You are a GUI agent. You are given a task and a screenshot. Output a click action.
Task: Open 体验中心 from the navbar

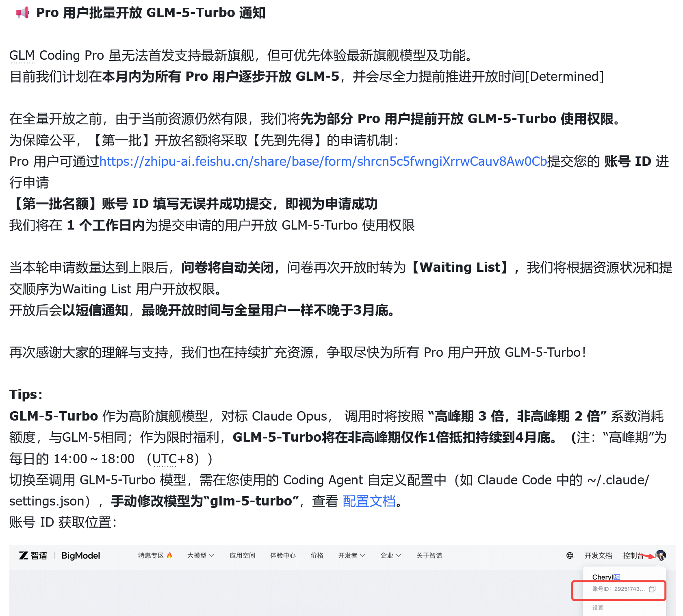pos(283,555)
